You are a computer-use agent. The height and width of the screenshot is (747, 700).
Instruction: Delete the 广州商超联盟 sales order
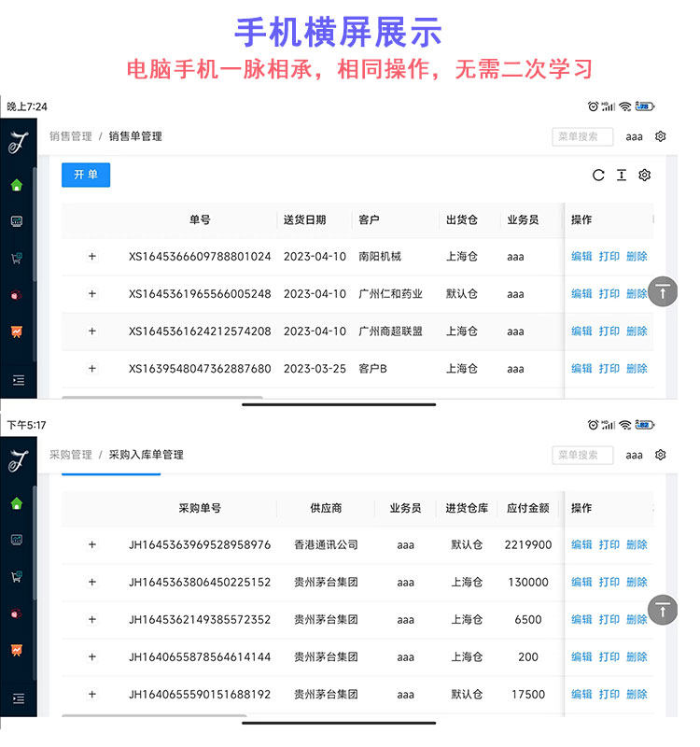point(637,331)
